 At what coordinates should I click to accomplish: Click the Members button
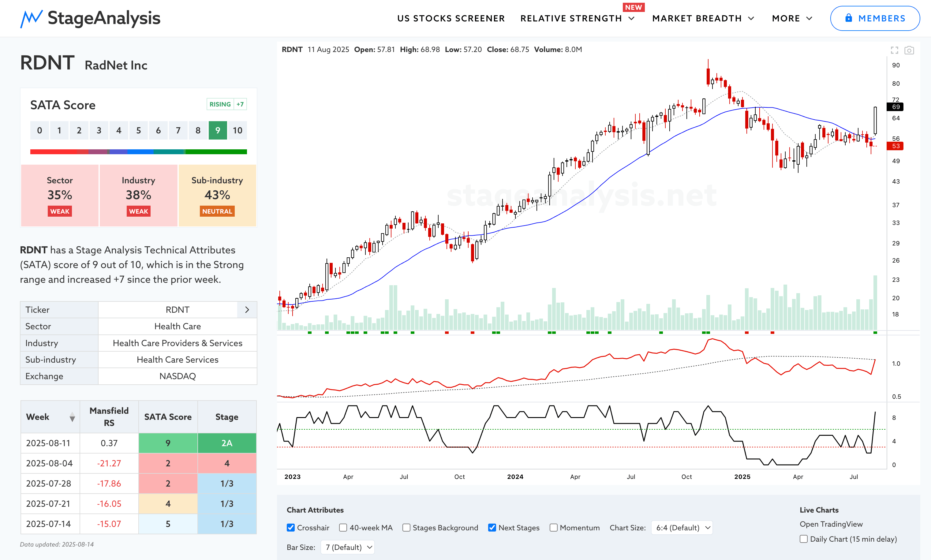(x=875, y=18)
